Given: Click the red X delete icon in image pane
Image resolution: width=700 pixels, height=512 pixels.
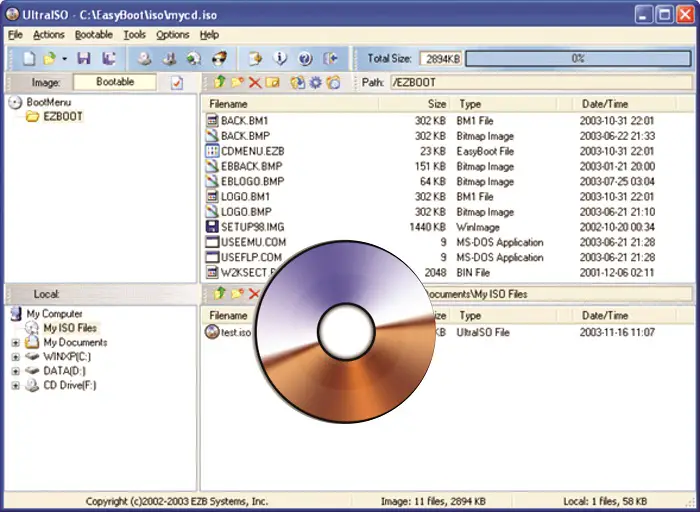Looking at the screenshot, I should tap(255, 82).
